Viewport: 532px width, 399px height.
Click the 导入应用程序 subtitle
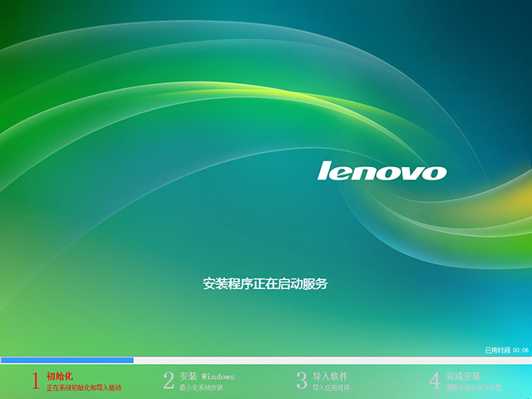(331, 388)
